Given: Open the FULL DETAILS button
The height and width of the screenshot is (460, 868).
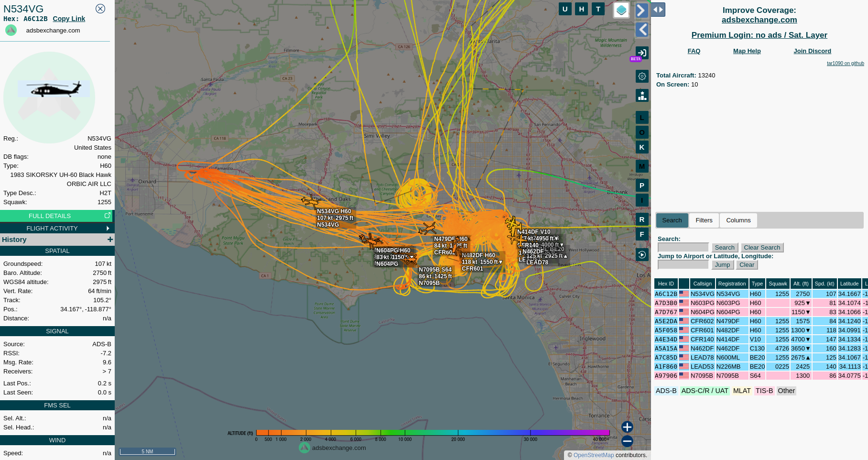Looking at the screenshot, I should tap(56, 216).
